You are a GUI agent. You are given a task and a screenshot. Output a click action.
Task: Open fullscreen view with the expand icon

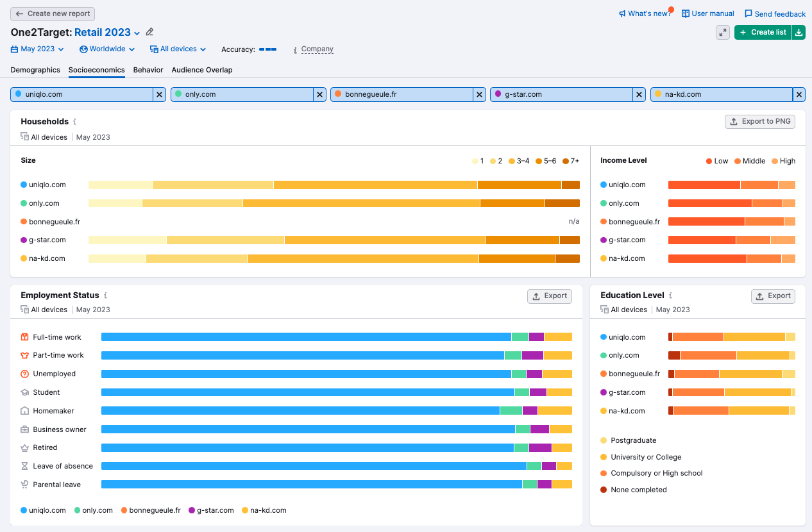click(x=723, y=32)
